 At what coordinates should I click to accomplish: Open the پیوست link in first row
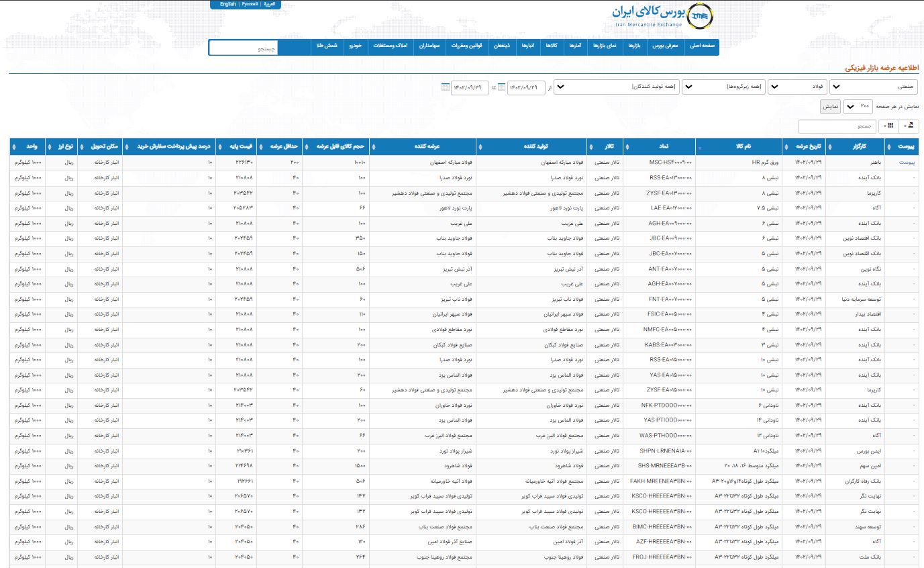[907, 162]
